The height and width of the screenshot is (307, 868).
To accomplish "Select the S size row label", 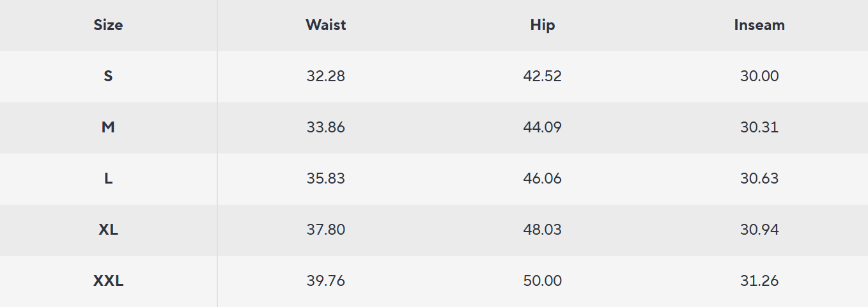I will pyautogui.click(x=108, y=76).
